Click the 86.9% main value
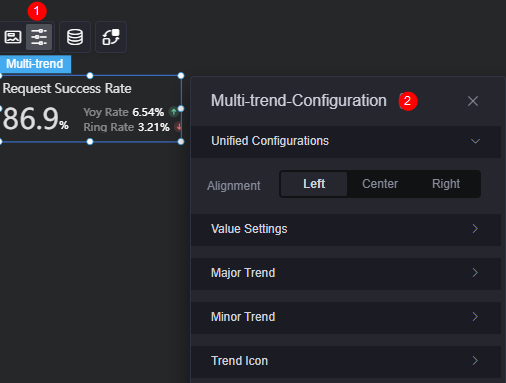This screenshot has width=506, height=383. click(35, 119)
